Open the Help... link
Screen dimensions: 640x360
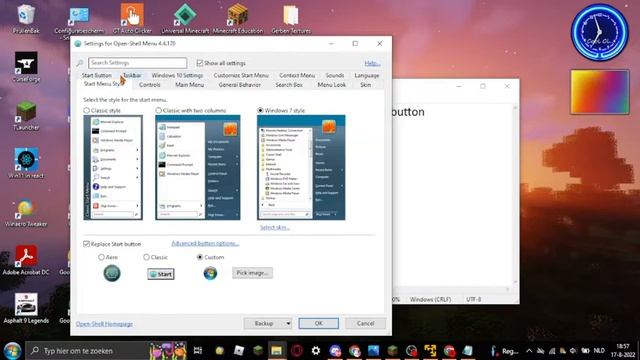click(x=372, y=63)
